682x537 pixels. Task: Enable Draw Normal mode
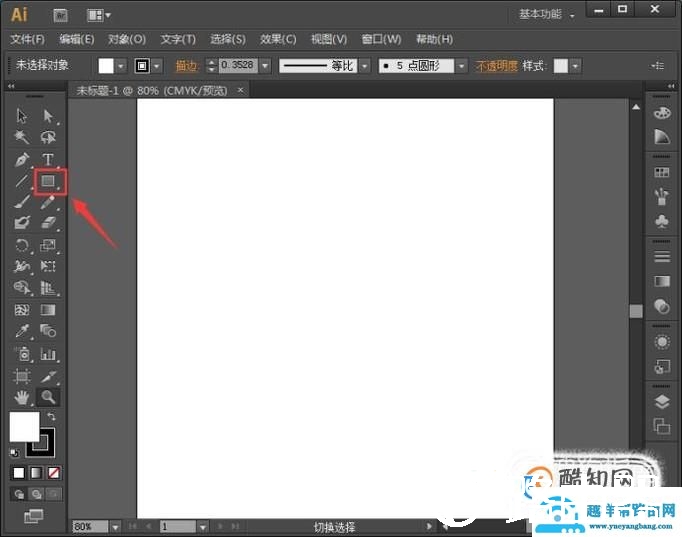click(19, 494)
